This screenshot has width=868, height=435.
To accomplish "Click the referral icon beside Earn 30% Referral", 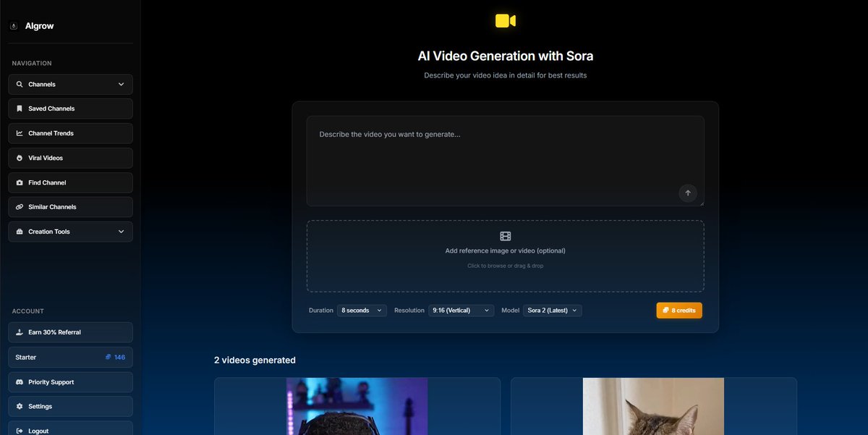I will pyautogui.click(x=20, y=332).
